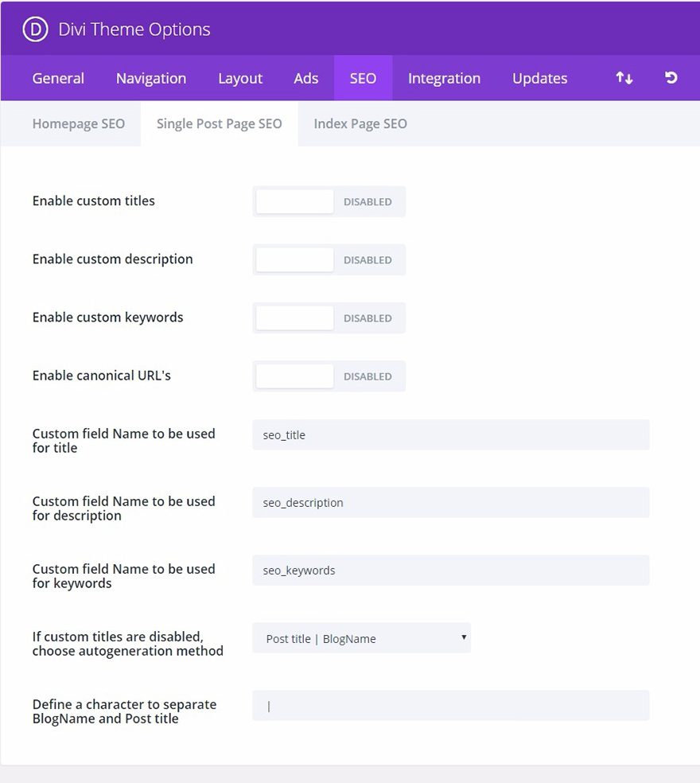
Task: Click the arrow on 'Post title | BlogName' selector
Action: click(464, 638)
